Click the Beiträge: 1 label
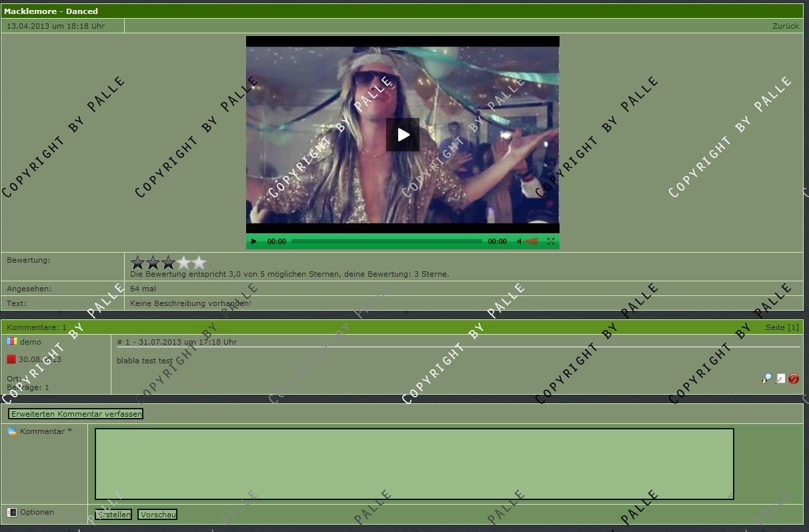This screenshot has height=532, width=809. click(x=28, y=387)
